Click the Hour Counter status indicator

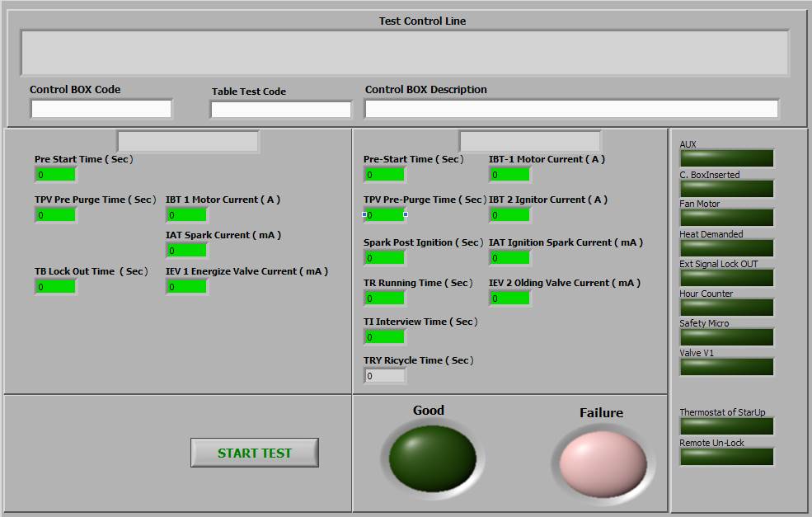click(x=726, y=308)
